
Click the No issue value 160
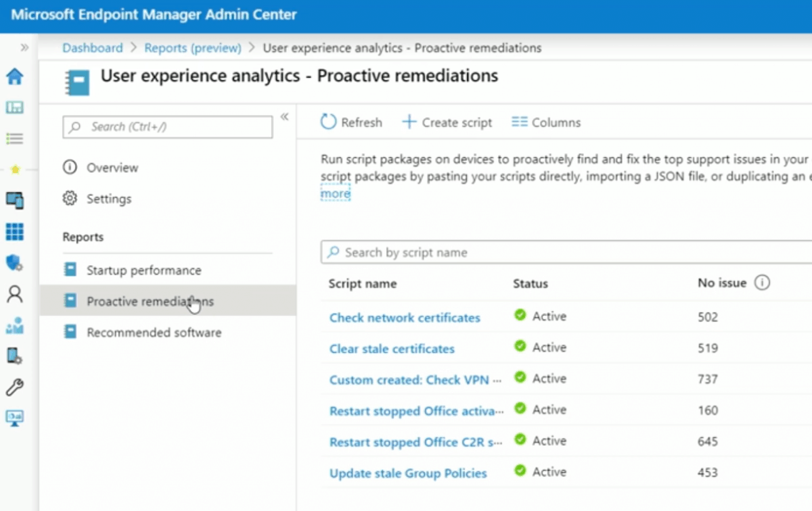[x=707, y=410]
